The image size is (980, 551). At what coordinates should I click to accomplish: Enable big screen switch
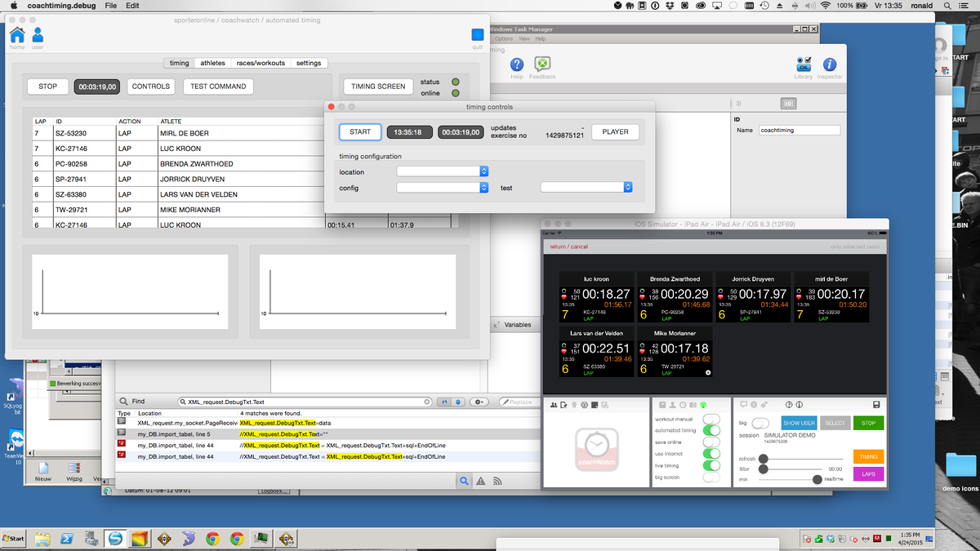[x=711, y=477]
